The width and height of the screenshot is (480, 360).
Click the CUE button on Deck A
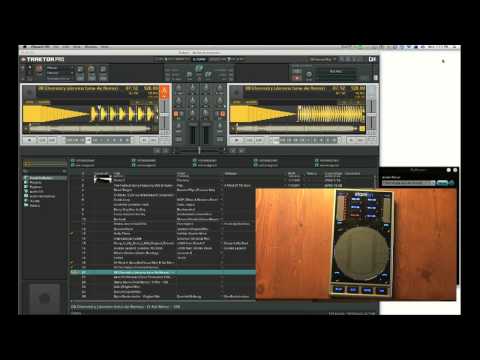(x=42, y=140)
